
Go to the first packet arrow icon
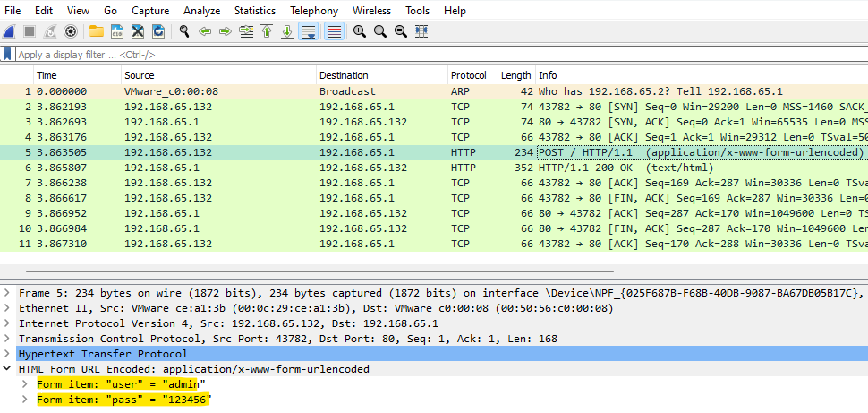267,31
